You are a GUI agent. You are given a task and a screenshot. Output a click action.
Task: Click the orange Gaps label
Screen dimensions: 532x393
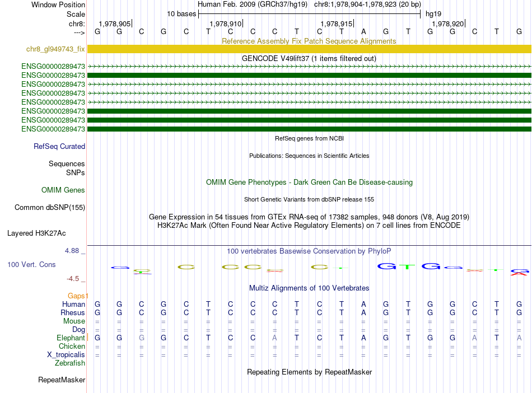tap(77, 296)
